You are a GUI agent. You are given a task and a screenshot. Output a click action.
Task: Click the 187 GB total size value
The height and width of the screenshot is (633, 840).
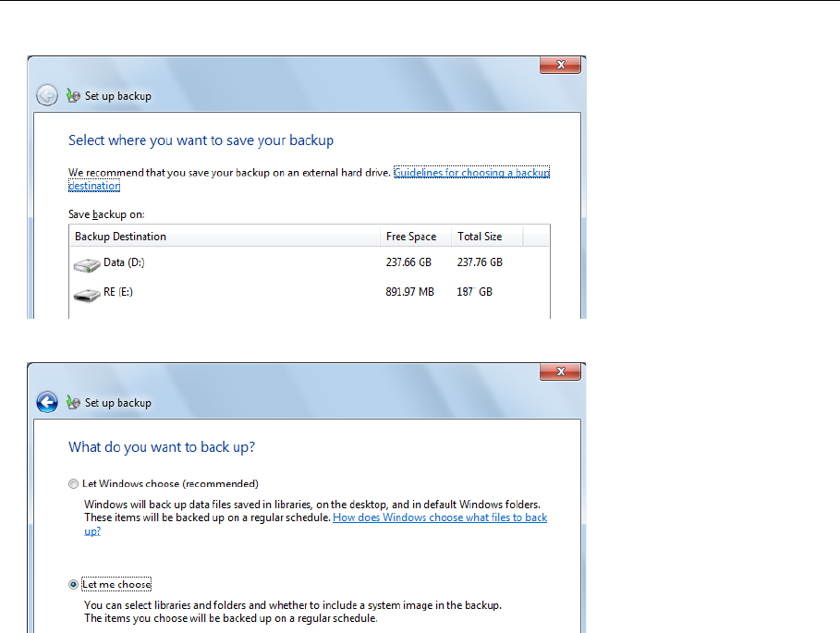click(475, 292)
